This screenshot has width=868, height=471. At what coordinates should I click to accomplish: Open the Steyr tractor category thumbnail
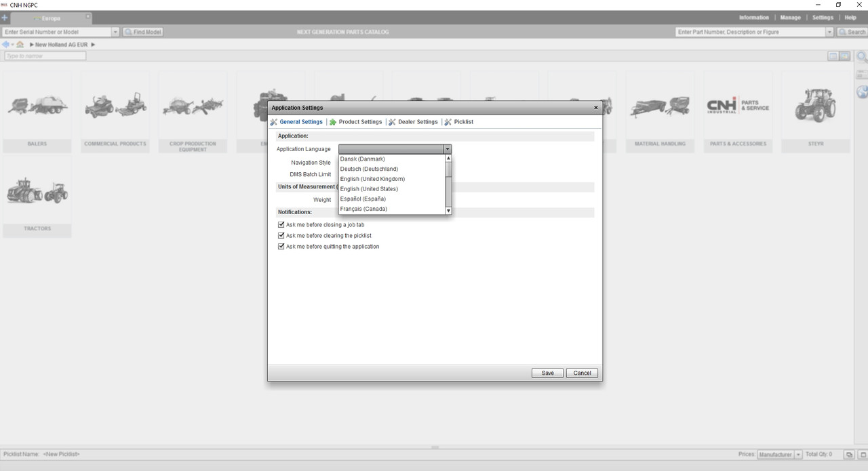[816, 111]
